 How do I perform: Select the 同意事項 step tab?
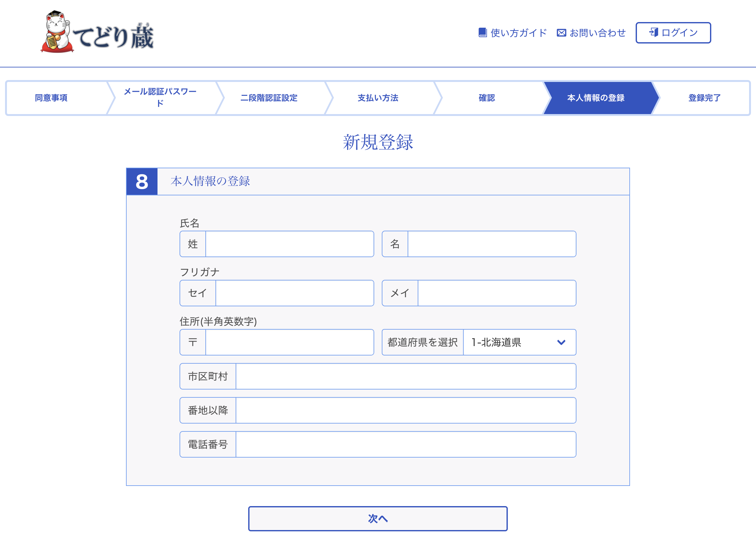[51, 98]
